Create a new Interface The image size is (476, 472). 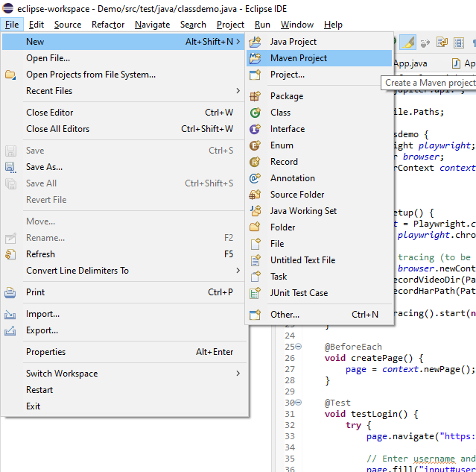coord(319,129)
